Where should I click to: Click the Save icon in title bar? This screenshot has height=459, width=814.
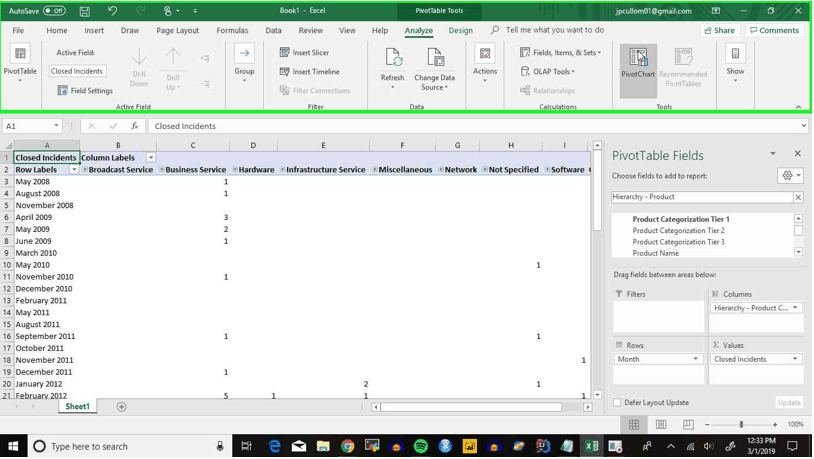point(85,11)
